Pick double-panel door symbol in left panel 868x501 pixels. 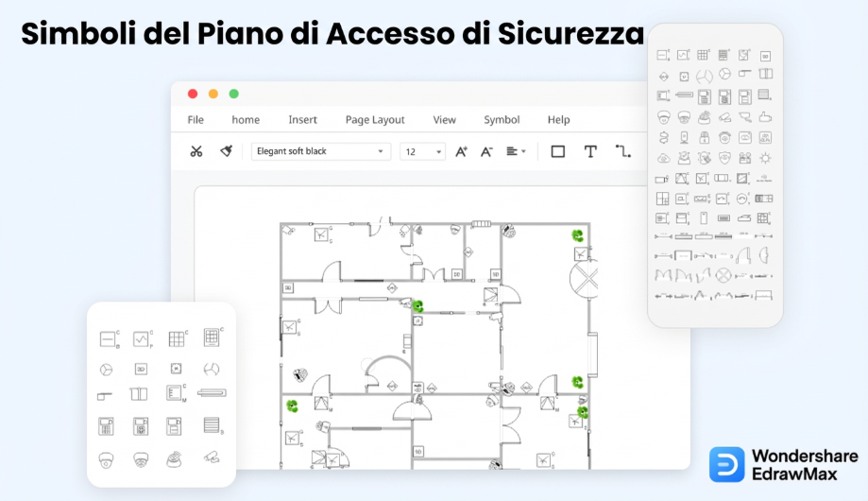(x=139, y=393)
